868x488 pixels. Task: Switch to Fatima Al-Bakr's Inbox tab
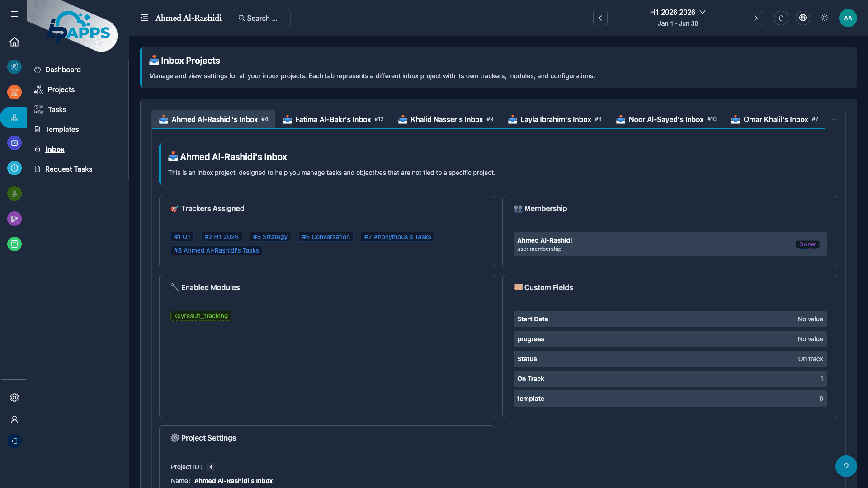(333, 119)
